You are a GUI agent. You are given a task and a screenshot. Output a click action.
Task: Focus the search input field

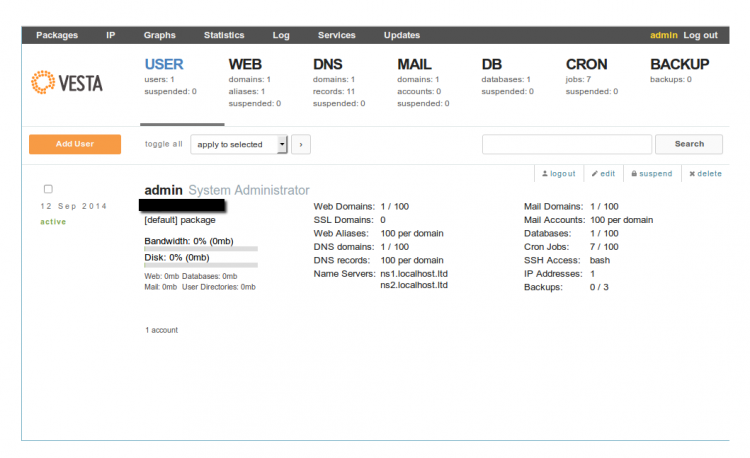[x=566, y=144]
